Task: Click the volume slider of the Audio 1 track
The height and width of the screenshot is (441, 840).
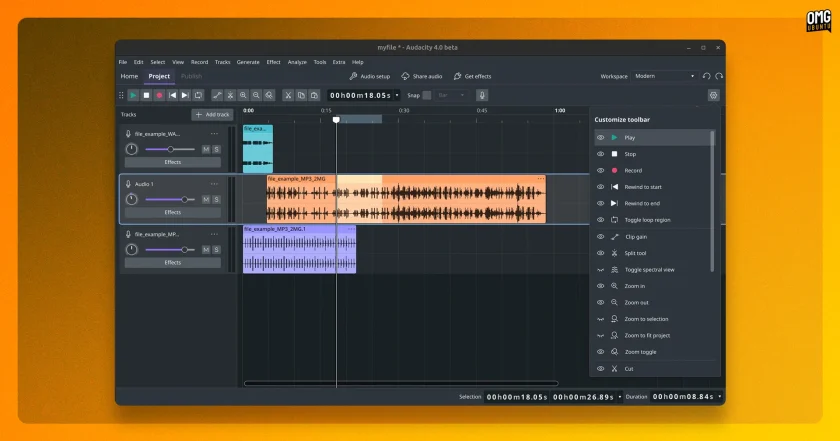Action: tap(170, 199)
